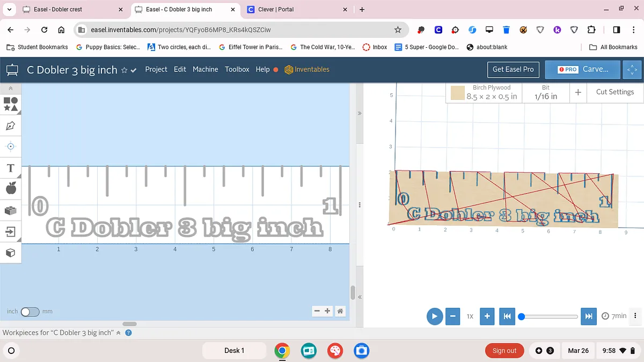Open the Birch Plywood material dropdown
Image resolution: width=644 pixels, height=362 pixels.
click(x=484, y=92)
